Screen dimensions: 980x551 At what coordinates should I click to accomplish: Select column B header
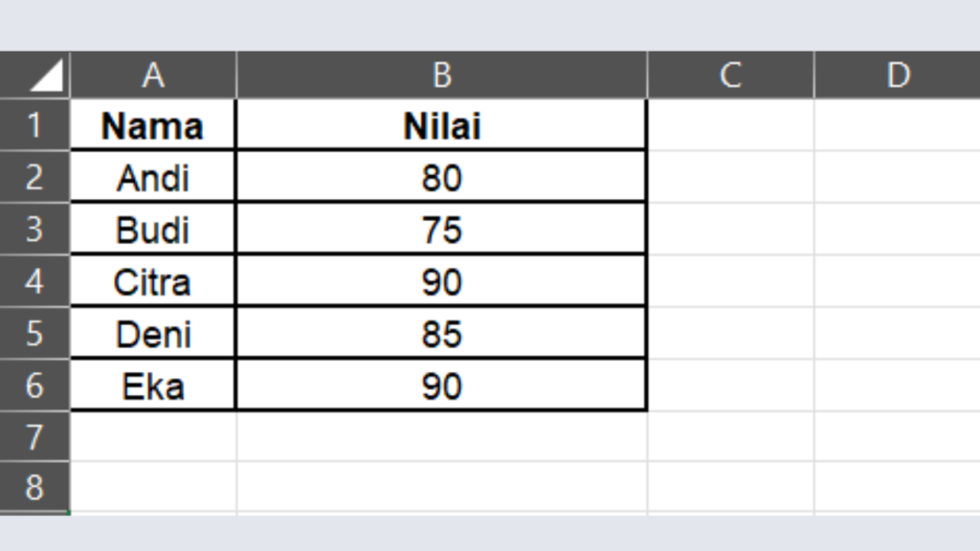(x=441, y=76)
